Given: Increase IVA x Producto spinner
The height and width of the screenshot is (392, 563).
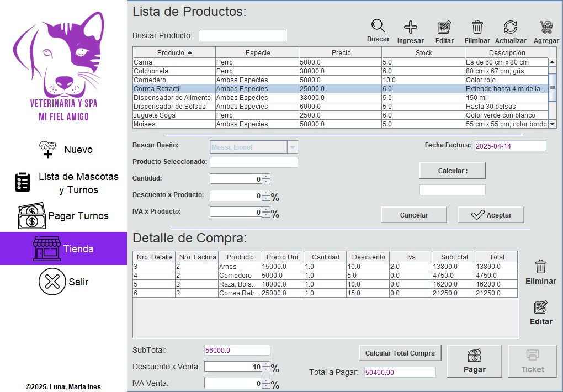Looking at the screenshot, I should click(x=266, y=209).
